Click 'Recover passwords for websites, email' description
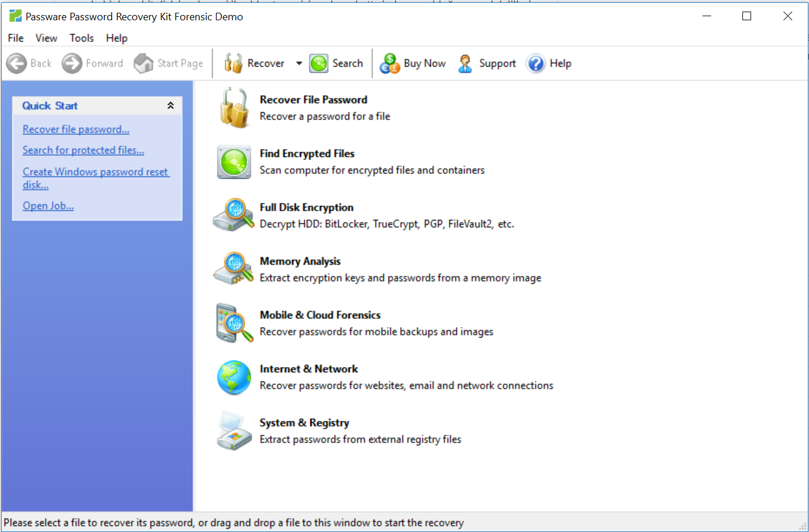Viewport: 809px width, 532px height. (x=407, y=386)
